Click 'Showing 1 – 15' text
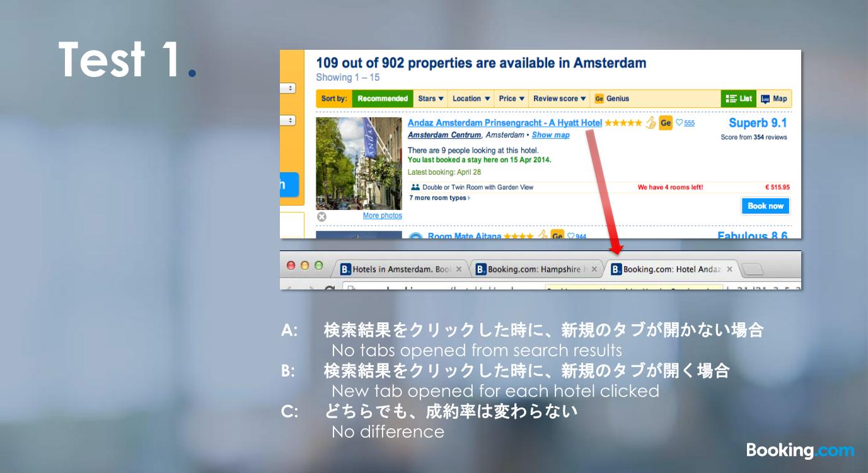Image resolution: width=868 pixels, height=473 pixels. pos(348,78)
